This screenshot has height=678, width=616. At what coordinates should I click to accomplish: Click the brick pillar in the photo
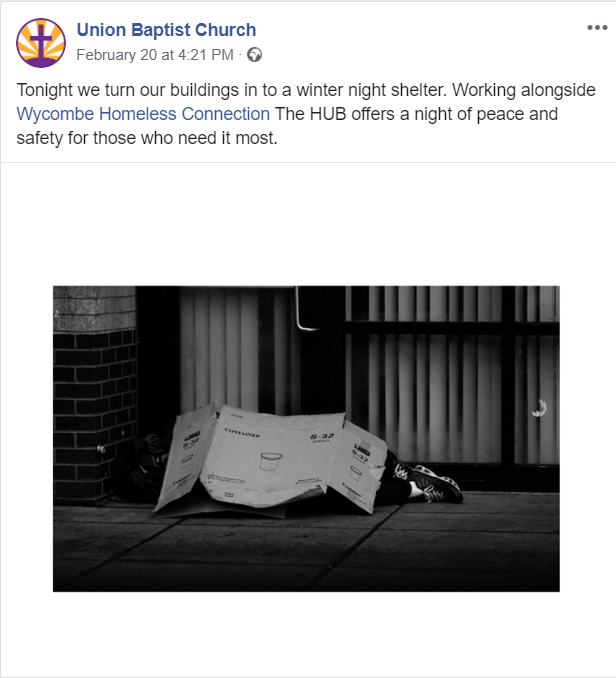coord(95,394)
